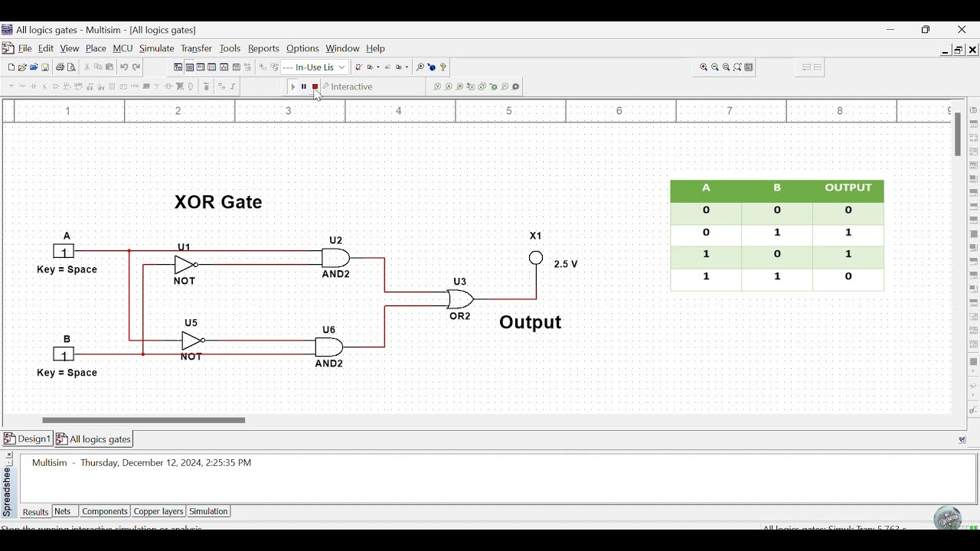The height and width of the screenshot is (551, 980).
Task: Cut the selected component
Action: (x=87, y=67)
